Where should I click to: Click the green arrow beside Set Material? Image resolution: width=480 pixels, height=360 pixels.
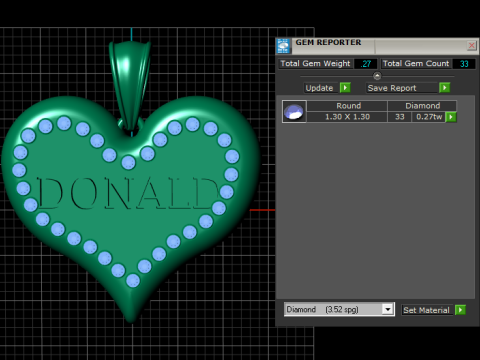460,310
